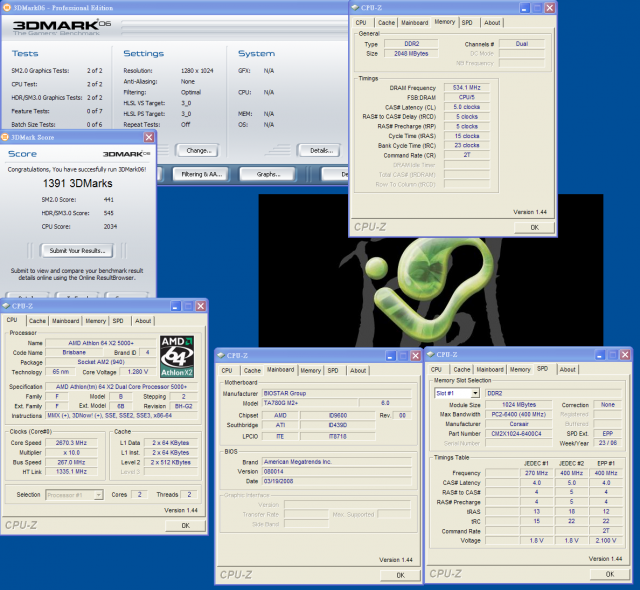
Task: Click the Details... system button
Action: [x=320, y=151]
